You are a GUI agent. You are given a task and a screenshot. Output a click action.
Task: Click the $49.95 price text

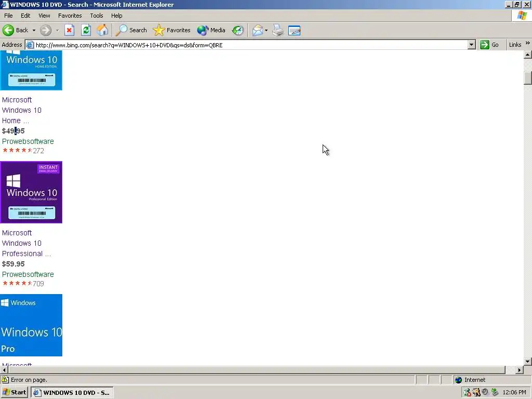click(13, 131)
